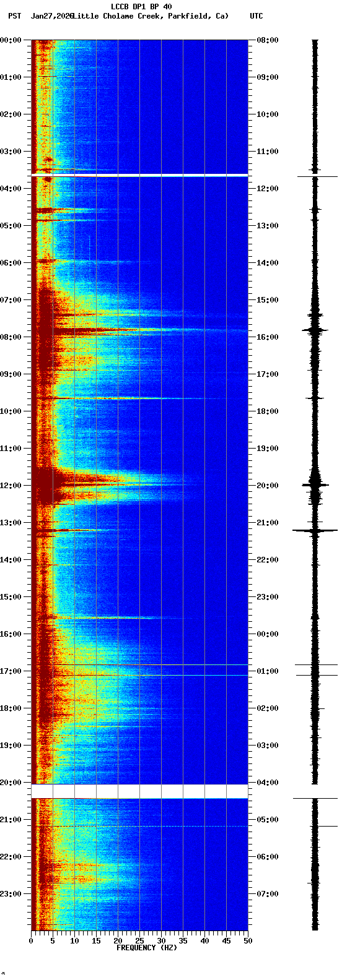Select the 05:00 label on PST axis
The width and height of the screenshot is (342, 980).
pyautogui.click(x=10, y=226)
